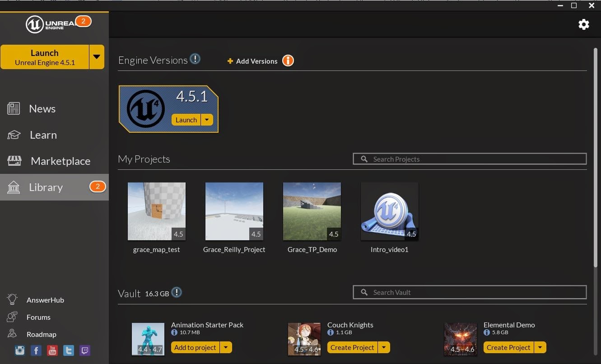The width and height of the screenshot is (601, 364).
Task: Click the 4.5.1 engine logo icon
Action: 145,109
